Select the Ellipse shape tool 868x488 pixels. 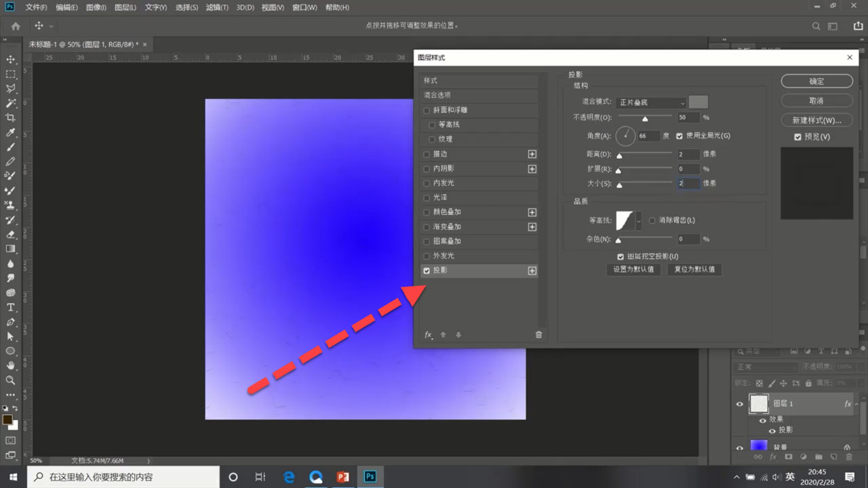coord(11,351)
